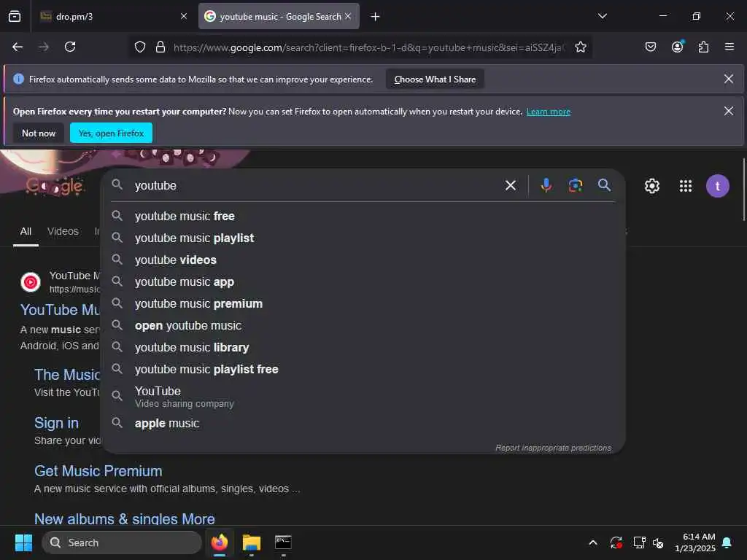Click the Google doodle logo
The width and height of the screenshot is (747, 560).
55,186
